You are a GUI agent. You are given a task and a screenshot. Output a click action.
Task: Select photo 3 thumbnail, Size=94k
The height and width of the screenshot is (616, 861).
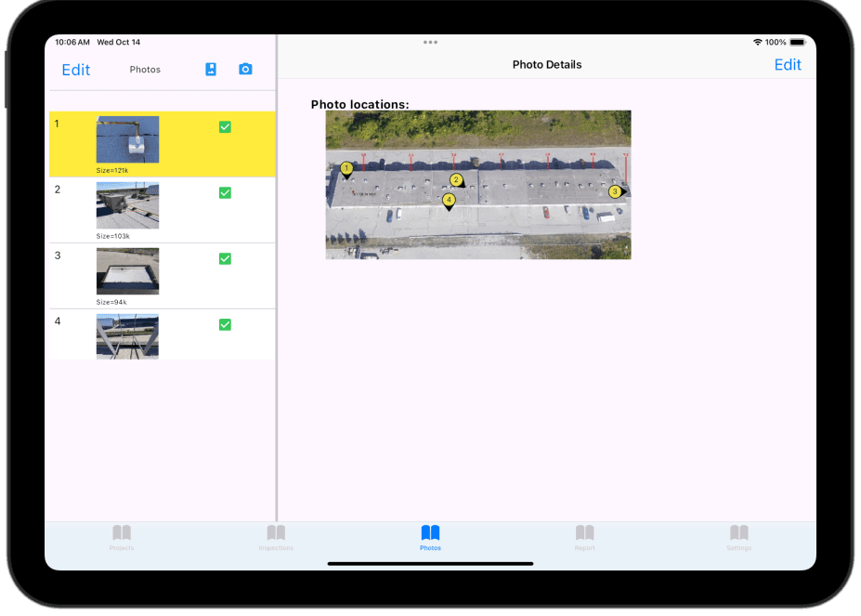127,271
